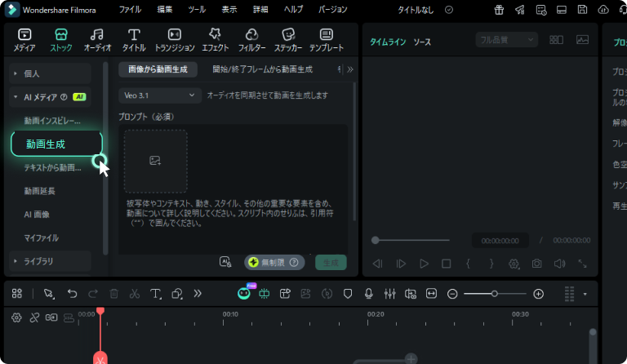
Task: Open the 編集 menu
Action: pos(164,10)
